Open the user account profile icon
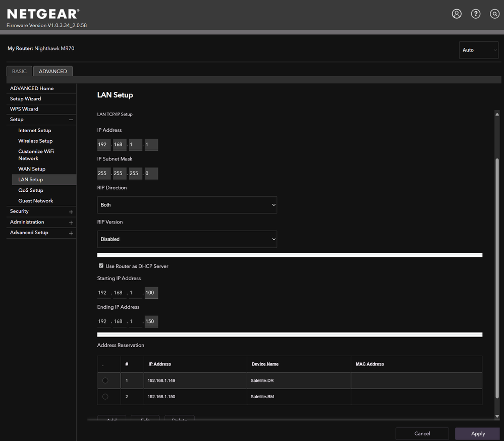The width and height of the screenshot is (504, 441). [457, 14]
